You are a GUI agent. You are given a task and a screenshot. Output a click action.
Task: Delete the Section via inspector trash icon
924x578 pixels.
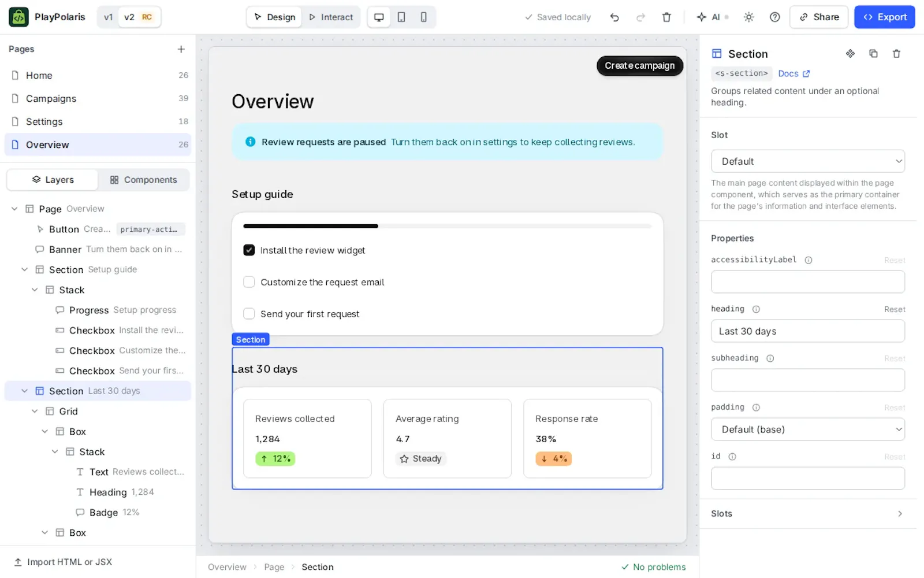896,54
